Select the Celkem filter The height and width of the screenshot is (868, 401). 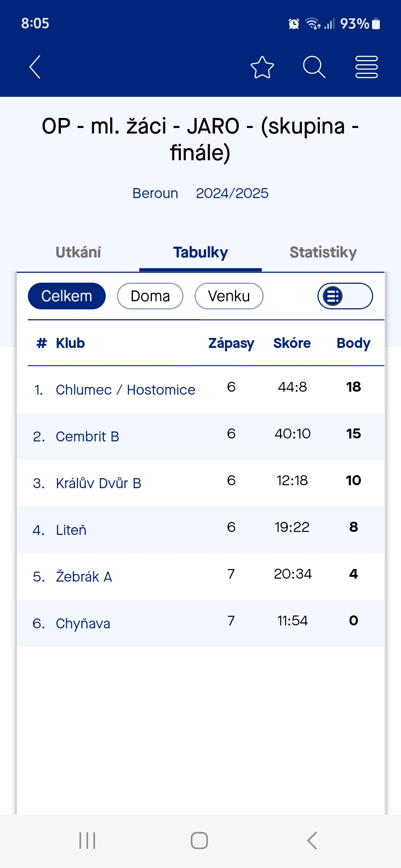(x=67, y=296)
